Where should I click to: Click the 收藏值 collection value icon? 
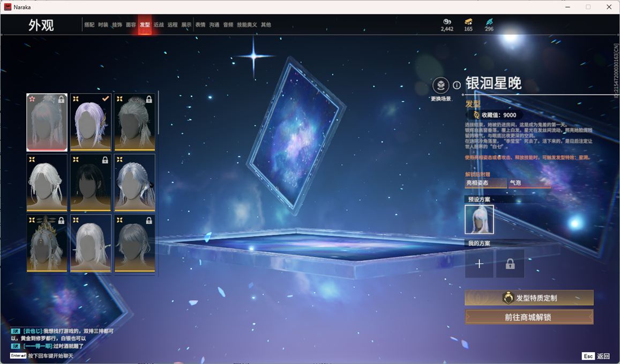(476, 115)
